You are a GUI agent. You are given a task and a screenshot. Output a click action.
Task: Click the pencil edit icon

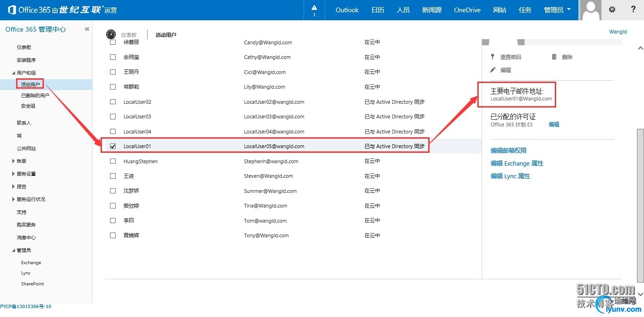(x=493, y=70)
